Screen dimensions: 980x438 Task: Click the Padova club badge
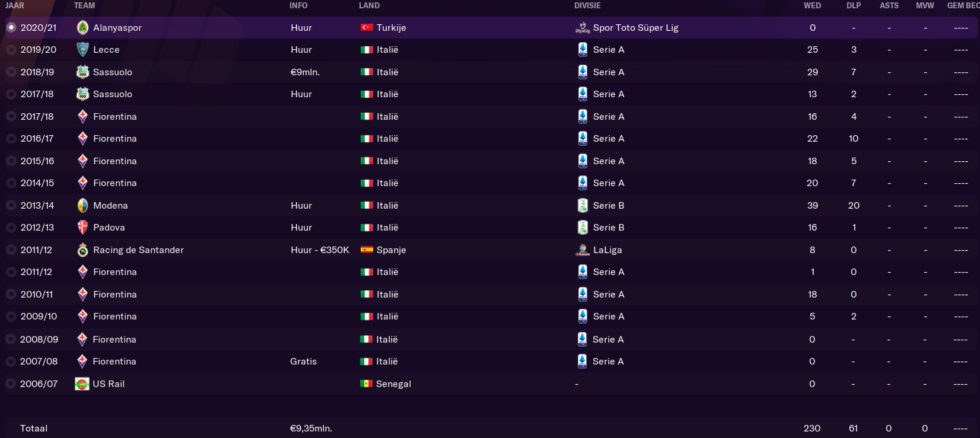click(x=82, y=228)
